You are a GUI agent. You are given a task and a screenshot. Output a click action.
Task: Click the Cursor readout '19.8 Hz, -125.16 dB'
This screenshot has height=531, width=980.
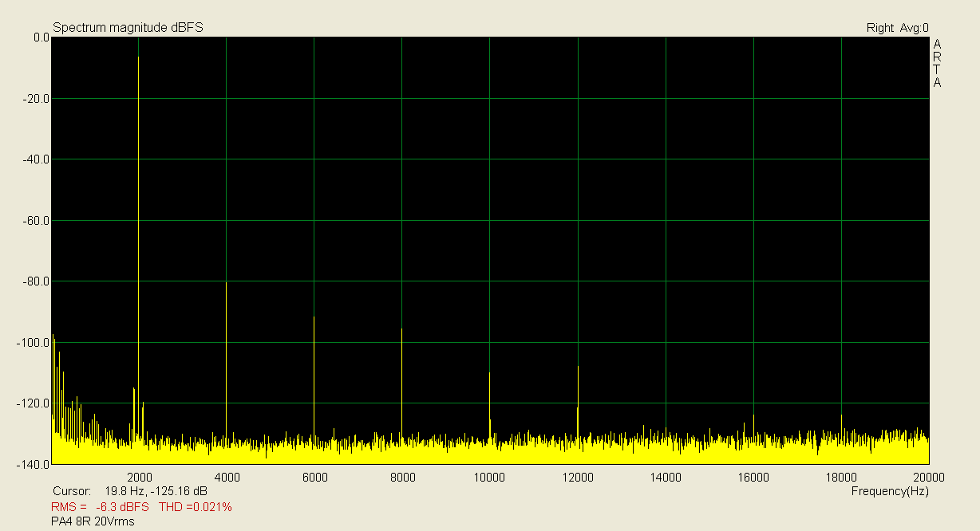tap(156, 491)
